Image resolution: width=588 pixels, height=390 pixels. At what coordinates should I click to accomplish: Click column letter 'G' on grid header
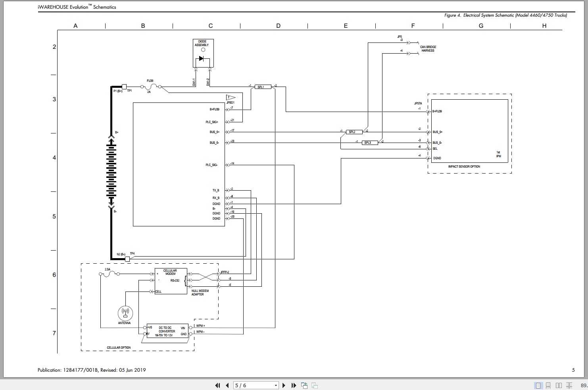point(481,26)
